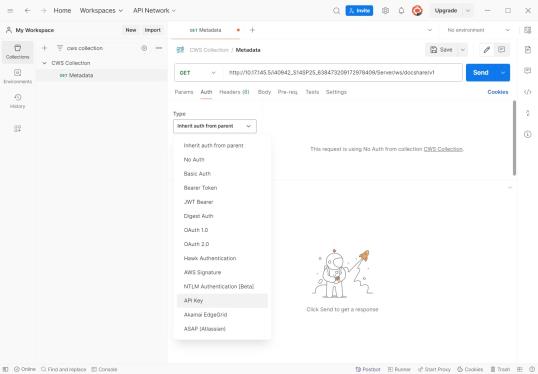The image size is (538, 374).
Task: Open the No environment selector
Action: 478,30
